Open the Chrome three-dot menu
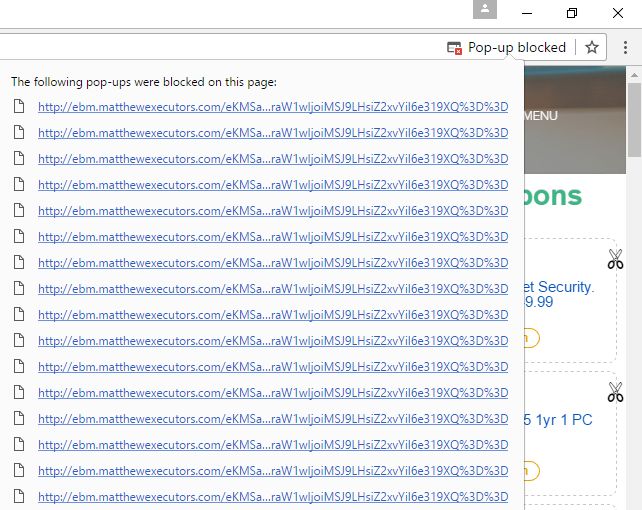The height and width of the screenshot is (510, 642). coord(625,47)
